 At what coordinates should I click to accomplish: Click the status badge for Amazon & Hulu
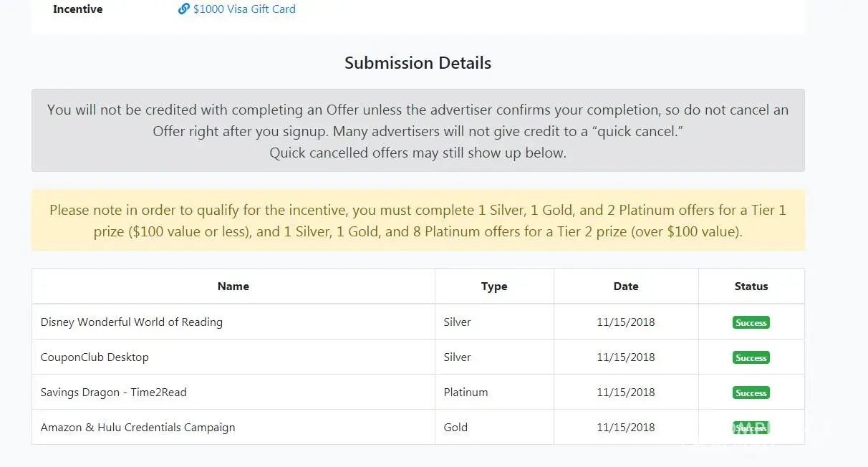tap(751, 428)
